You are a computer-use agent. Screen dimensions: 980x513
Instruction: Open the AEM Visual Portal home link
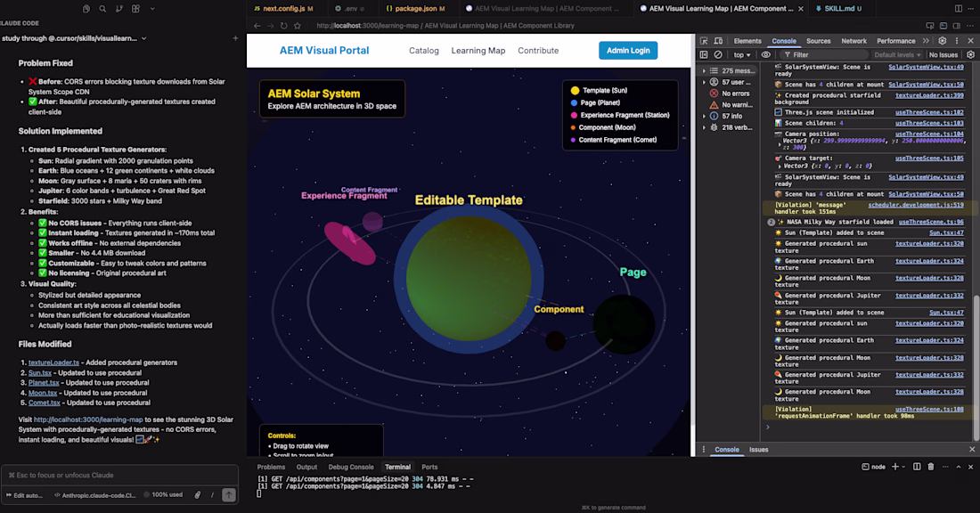point(323,51)
